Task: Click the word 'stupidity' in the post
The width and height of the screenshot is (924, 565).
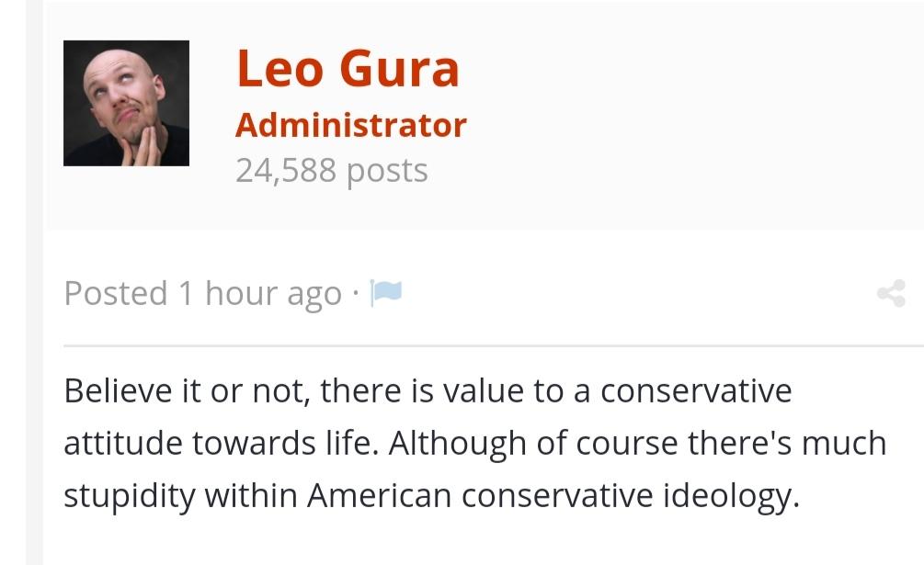Action: tap(129, 496)
